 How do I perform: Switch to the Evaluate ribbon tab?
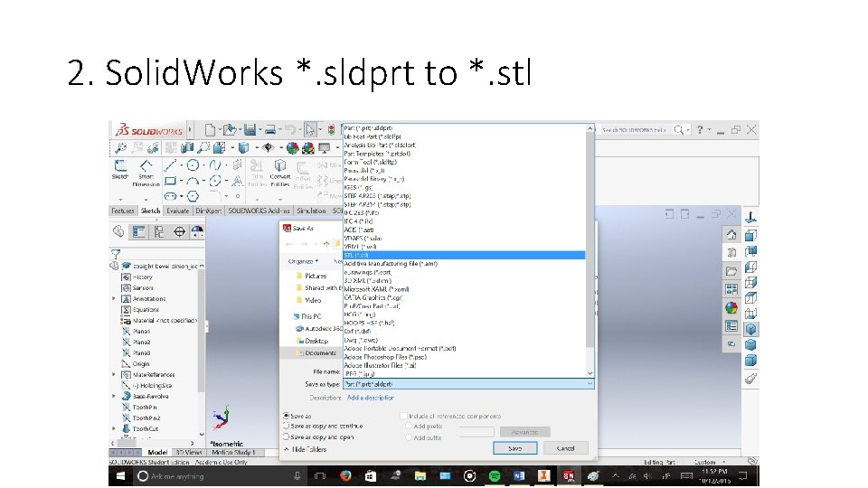178,211
